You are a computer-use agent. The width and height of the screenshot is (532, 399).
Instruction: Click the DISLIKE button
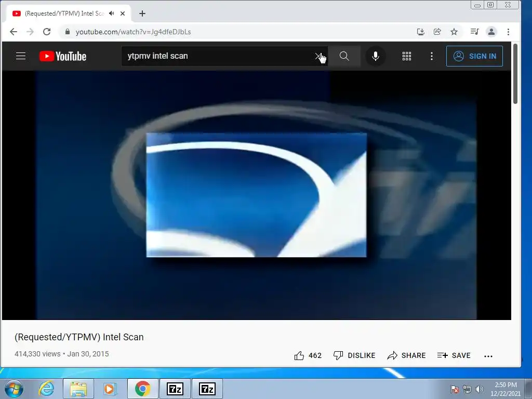(x=354, y=355)
